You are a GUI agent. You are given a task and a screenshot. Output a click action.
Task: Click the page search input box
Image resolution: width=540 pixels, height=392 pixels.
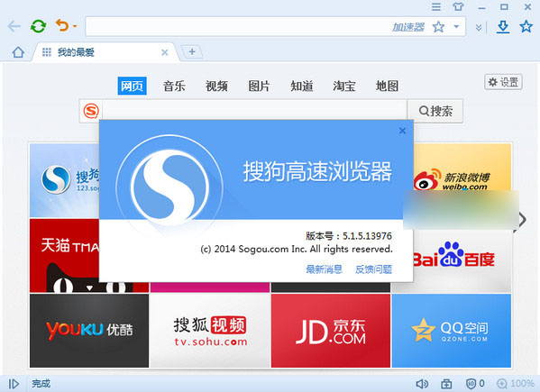click(x=254, y=111)
